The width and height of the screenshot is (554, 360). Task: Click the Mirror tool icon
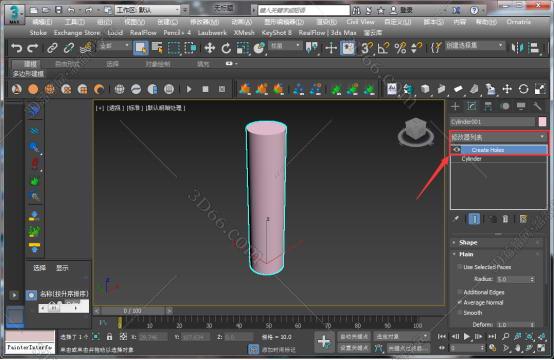(x=518, y=48)
